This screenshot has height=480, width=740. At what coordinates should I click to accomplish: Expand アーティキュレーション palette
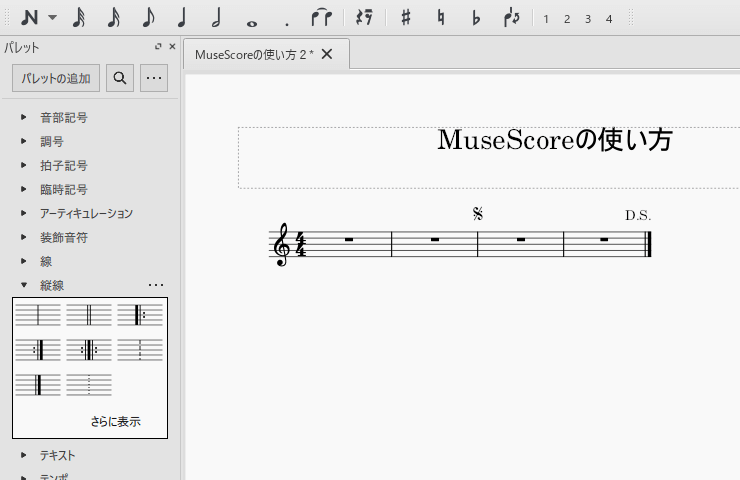(24, 213)
